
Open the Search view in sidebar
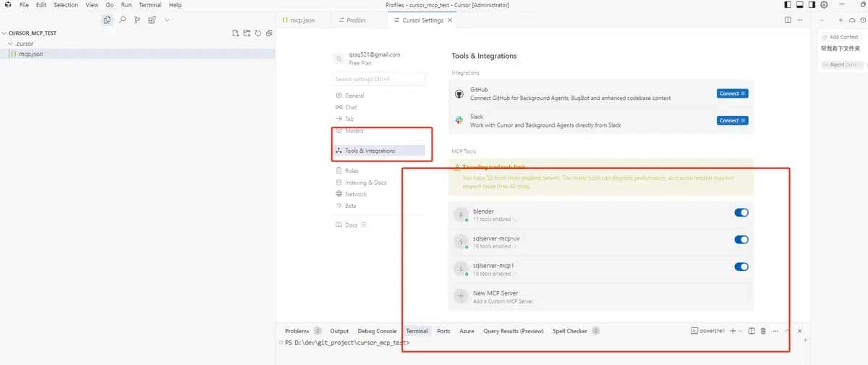[x=122, y=20]
